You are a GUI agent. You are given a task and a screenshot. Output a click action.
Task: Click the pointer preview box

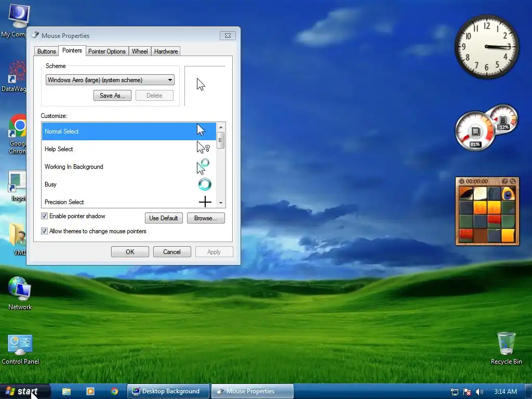[x=205, y=86]
